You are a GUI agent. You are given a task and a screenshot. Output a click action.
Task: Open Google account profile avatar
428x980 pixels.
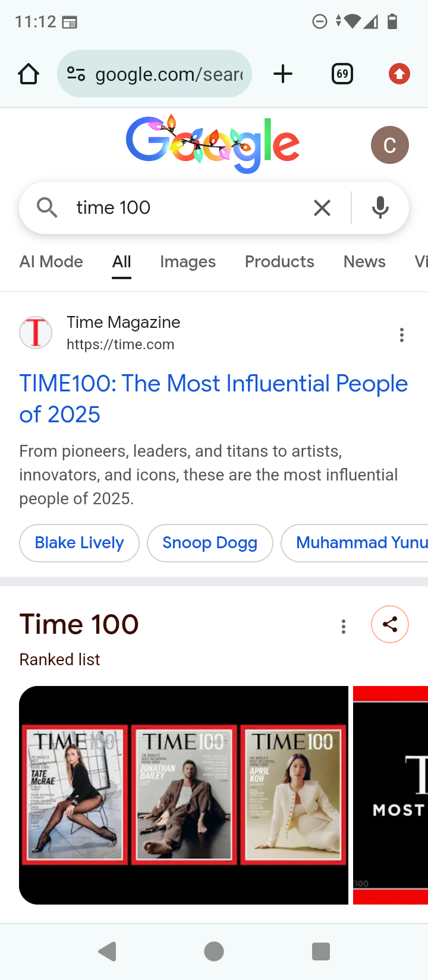point(389,145)
